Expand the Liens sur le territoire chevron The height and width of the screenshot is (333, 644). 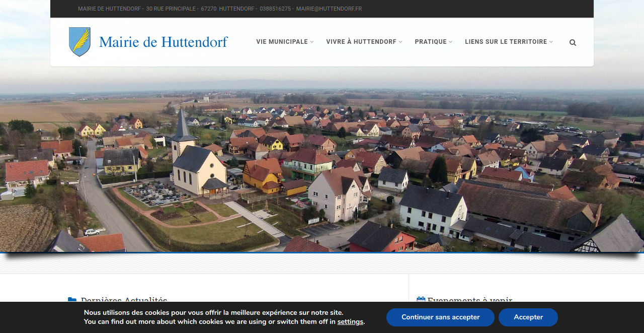[x=551, y=42]
